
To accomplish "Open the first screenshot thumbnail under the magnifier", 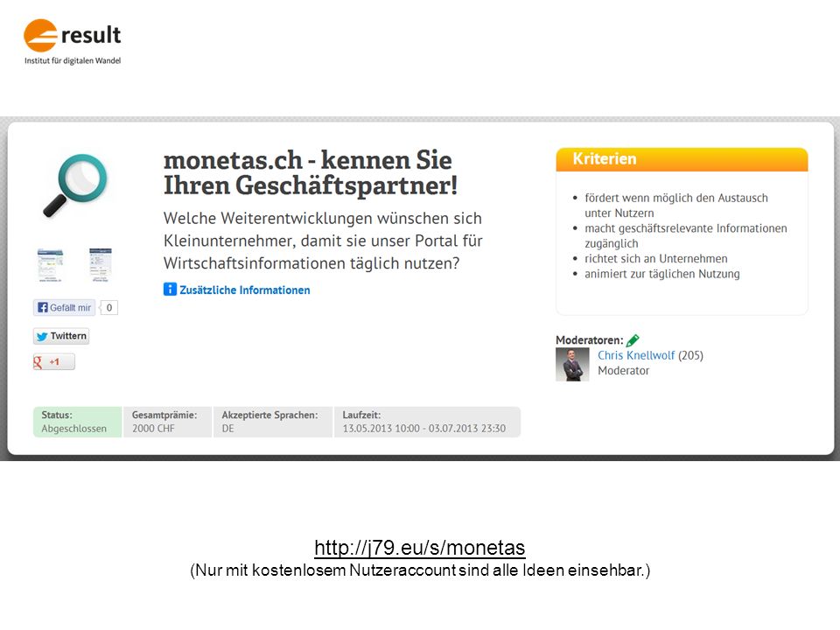I will (50, 265).
